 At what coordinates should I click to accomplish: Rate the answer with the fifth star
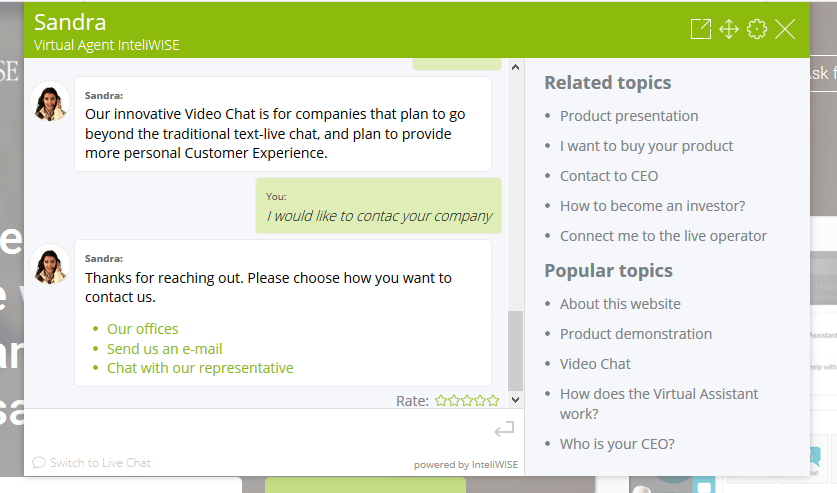tap(493, 400)
